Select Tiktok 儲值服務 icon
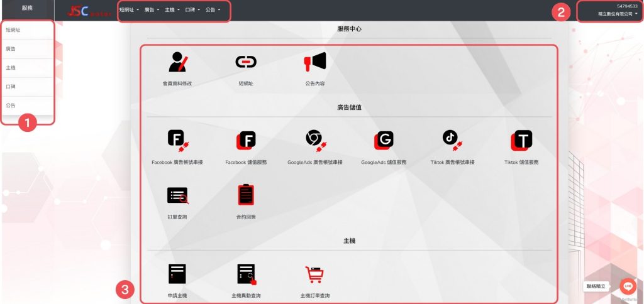Viewport: 644px width, 304px height. pyautogui.click(x=521, y=141)
